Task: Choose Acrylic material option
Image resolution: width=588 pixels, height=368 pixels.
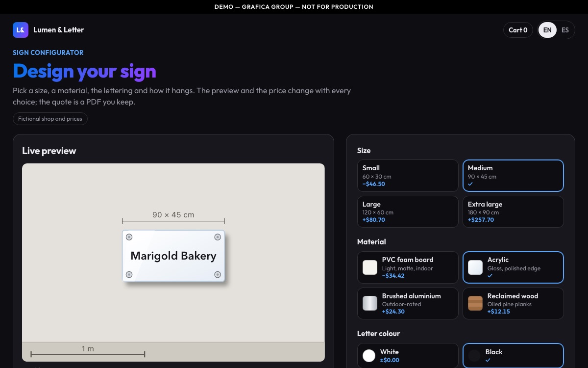Action: (x=513, y=267)
